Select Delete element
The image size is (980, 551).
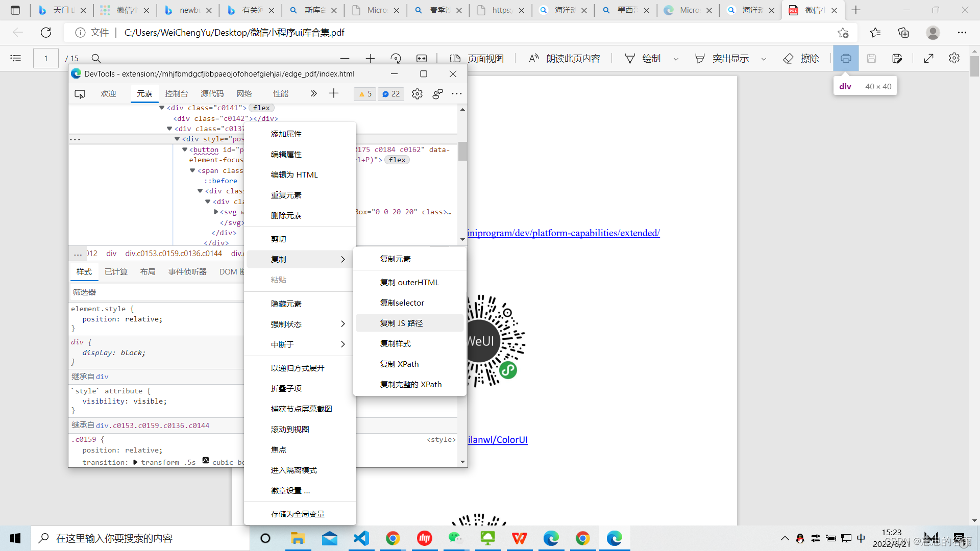click(300, 215)
